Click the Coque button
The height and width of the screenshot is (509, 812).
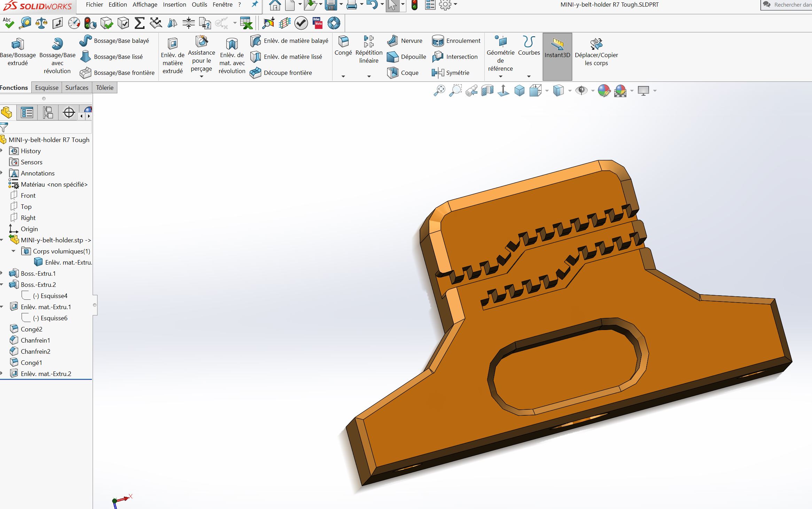tap(403, 73)
